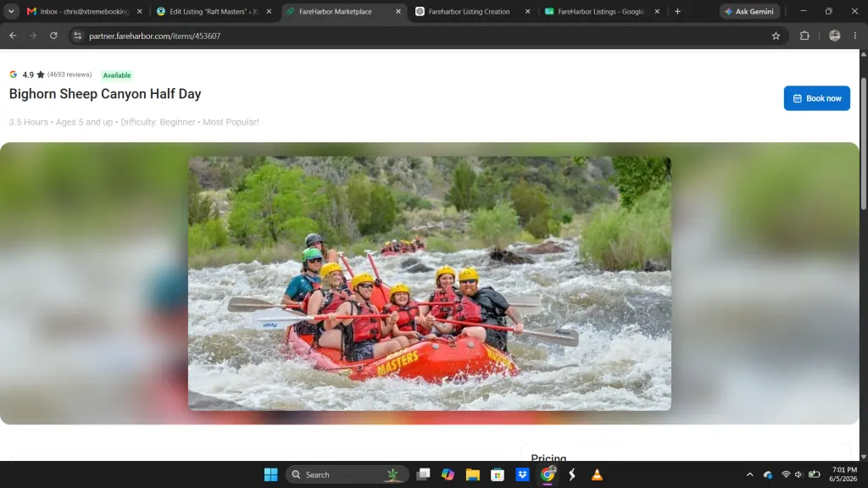The height and width of the screenshot is (488, 868).
Task: Open the Copilot app on the taskbar
Action: (x=448, y=474)
